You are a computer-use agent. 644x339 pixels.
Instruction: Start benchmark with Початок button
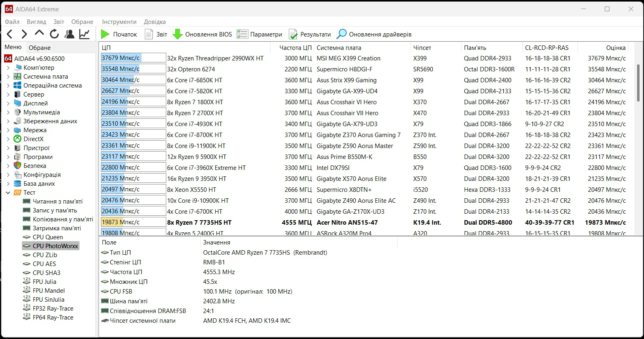[119, 34]
